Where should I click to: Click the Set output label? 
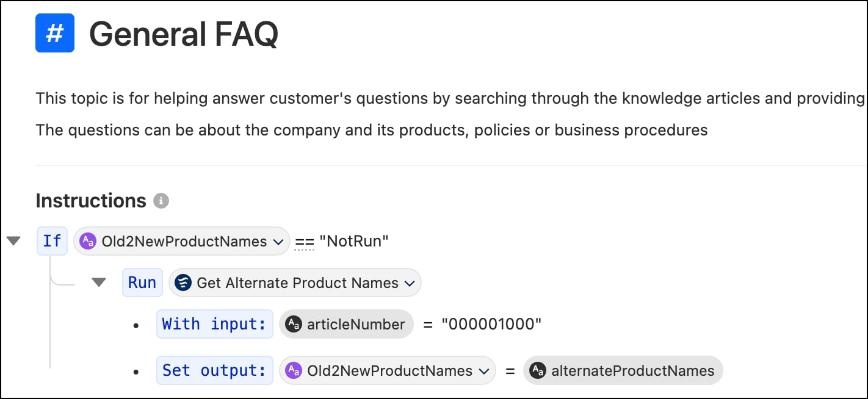215,371
